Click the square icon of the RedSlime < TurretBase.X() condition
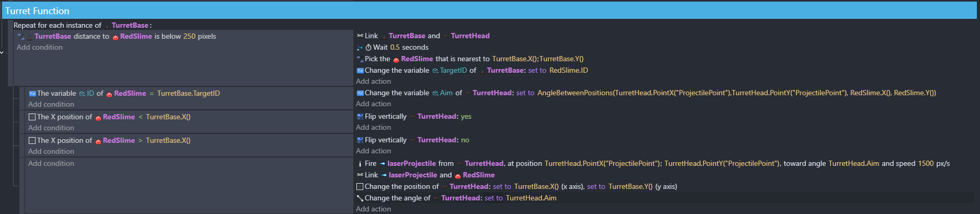The image size is (980, 214). 32,117
